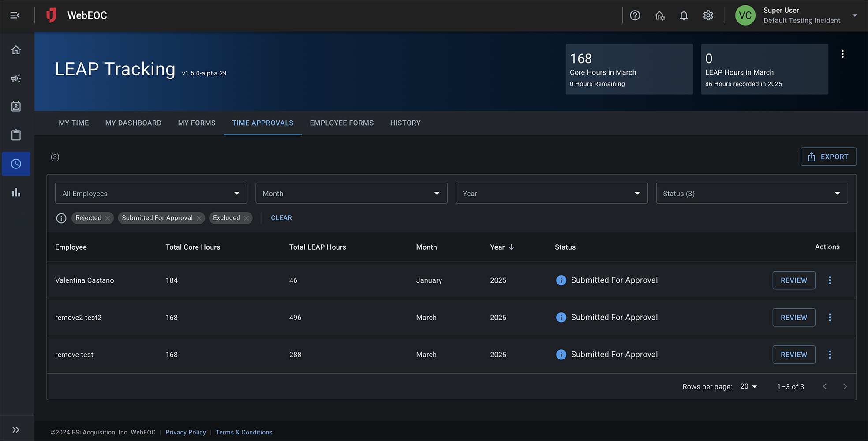
Task: Expand the sidebar with double chevron
Action: tap(16, 430)
